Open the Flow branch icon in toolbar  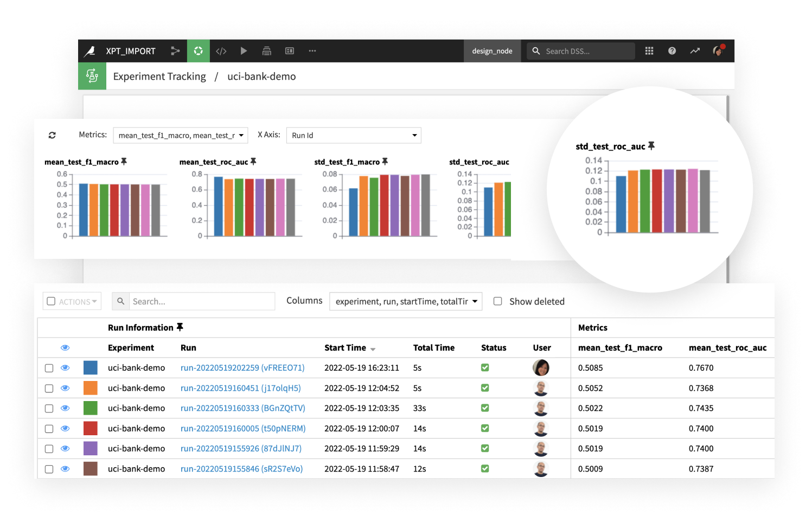[175, 50]
